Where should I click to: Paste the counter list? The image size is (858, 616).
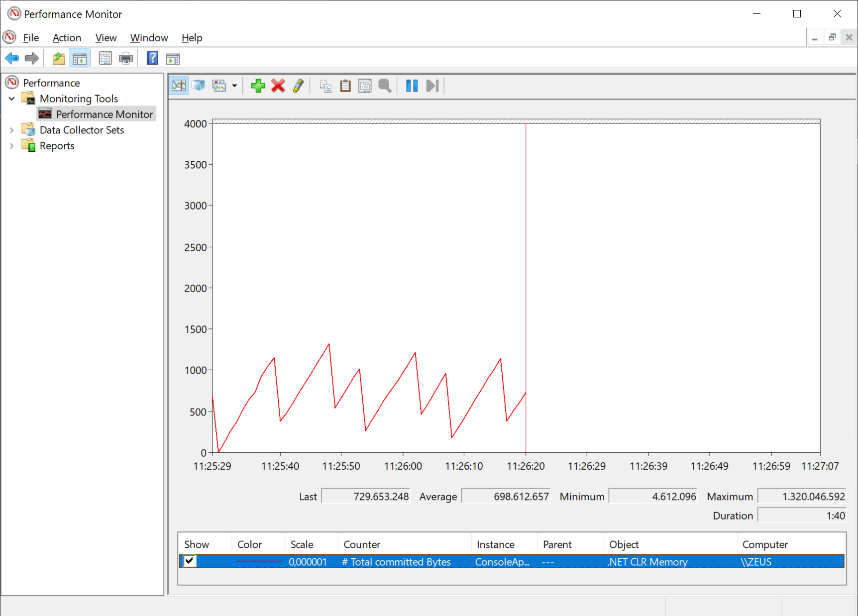tap(345, 86)
